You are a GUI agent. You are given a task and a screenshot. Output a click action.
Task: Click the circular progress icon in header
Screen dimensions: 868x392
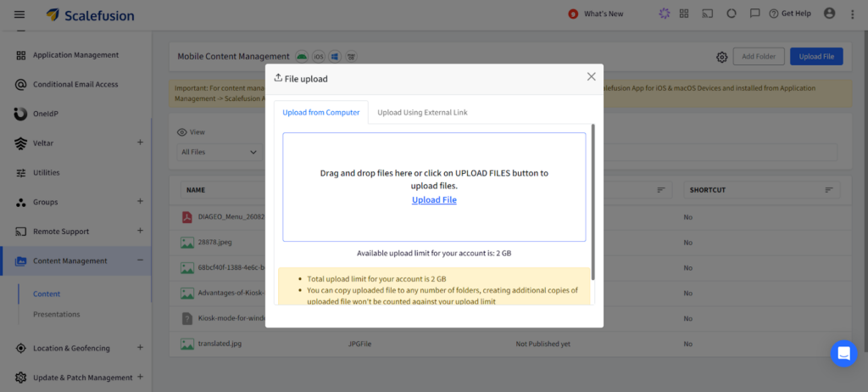click(732, 14)
